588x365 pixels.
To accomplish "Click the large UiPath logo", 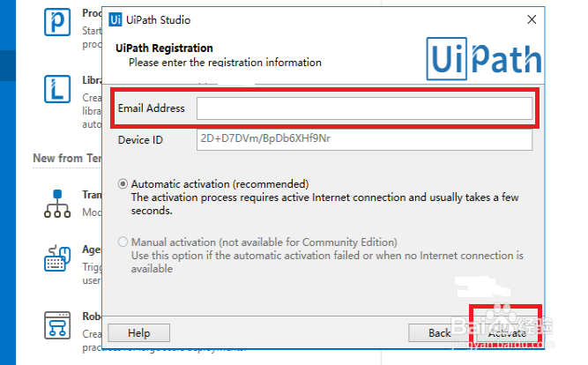I will [485, 57].
